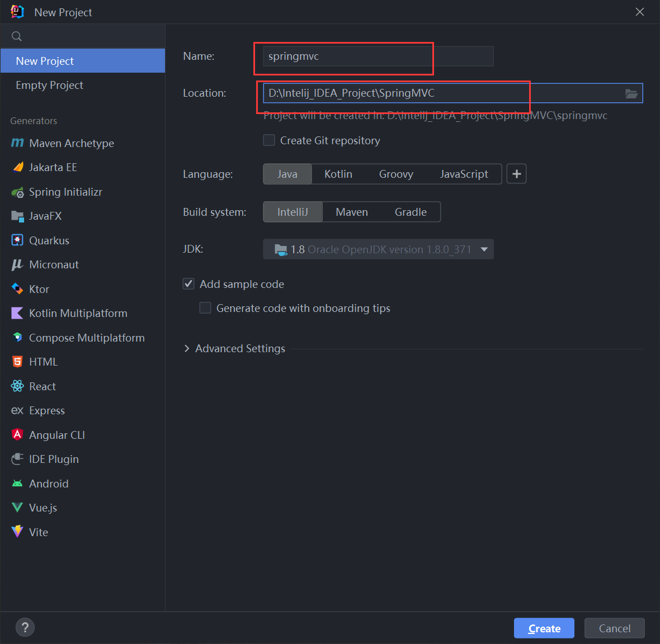Viewport: 660px width, 644px height.
Task: Select Kotlin language option
Action: [338, 174]
